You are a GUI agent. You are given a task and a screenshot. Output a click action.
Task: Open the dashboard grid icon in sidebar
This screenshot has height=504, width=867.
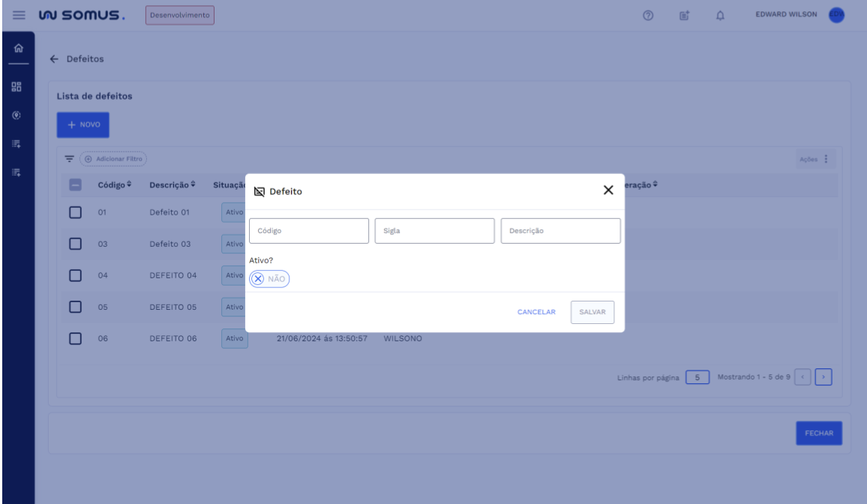point(16,86)
